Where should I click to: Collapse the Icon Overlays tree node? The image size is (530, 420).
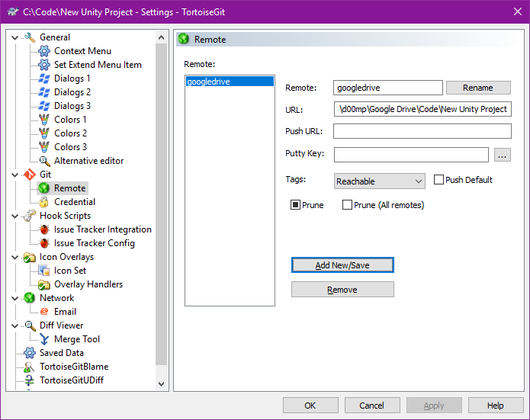15,257
